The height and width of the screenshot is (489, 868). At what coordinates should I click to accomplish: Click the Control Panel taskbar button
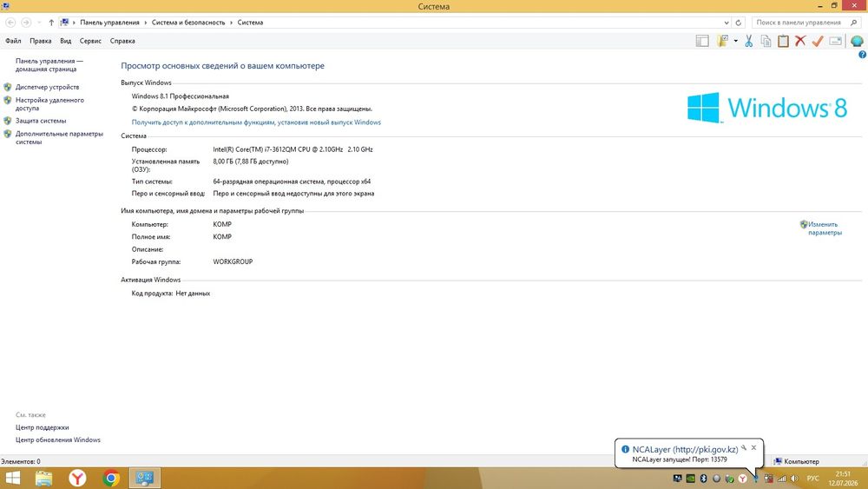click(145, 478)
